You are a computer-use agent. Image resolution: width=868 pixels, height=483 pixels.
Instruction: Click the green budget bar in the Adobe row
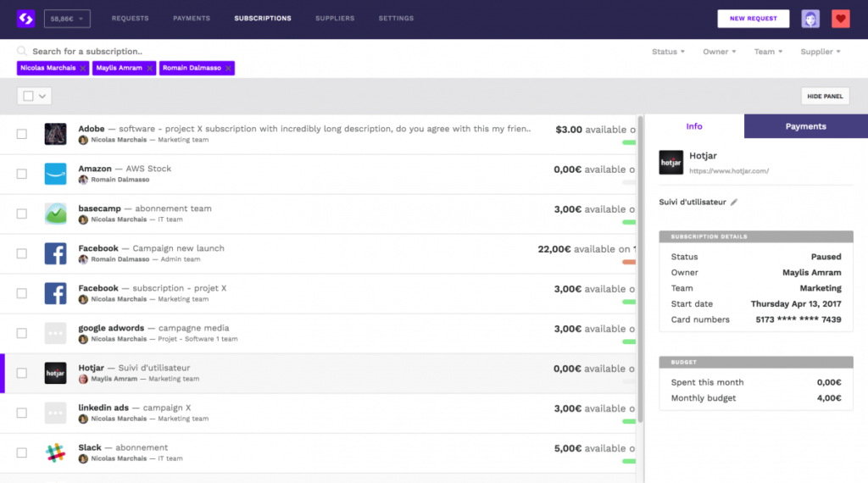click(629, 142)
